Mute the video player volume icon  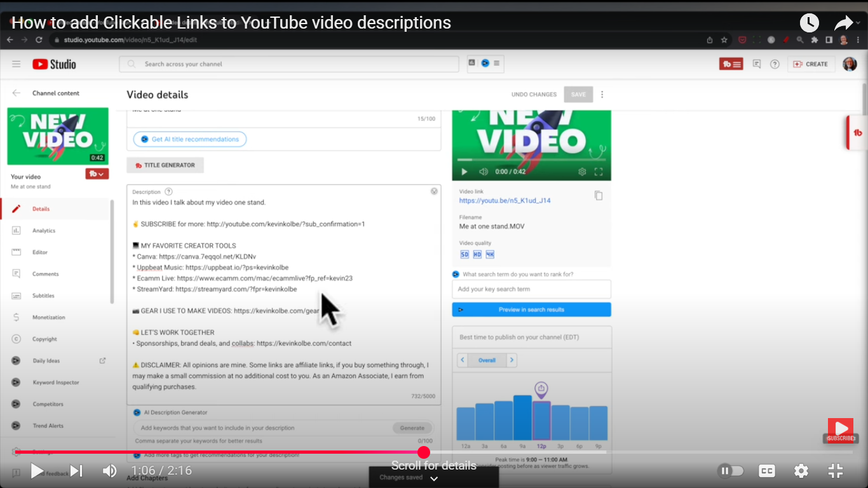point(109,470)
